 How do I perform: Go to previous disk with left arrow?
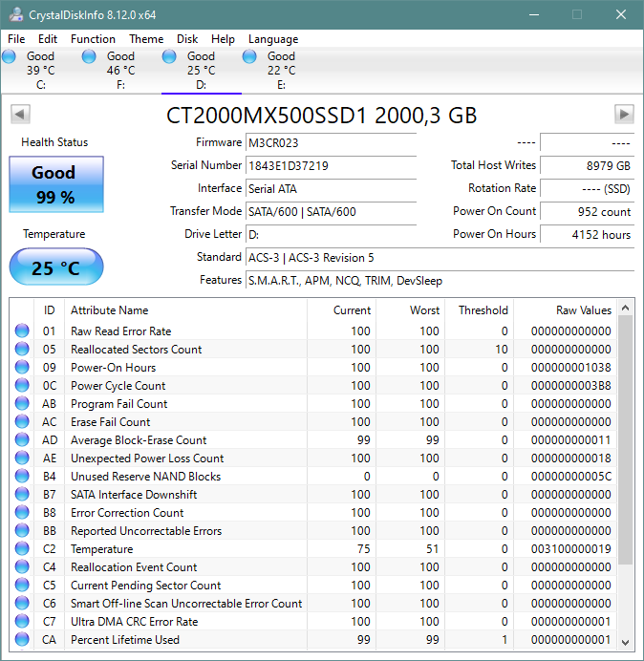(20, 115)
